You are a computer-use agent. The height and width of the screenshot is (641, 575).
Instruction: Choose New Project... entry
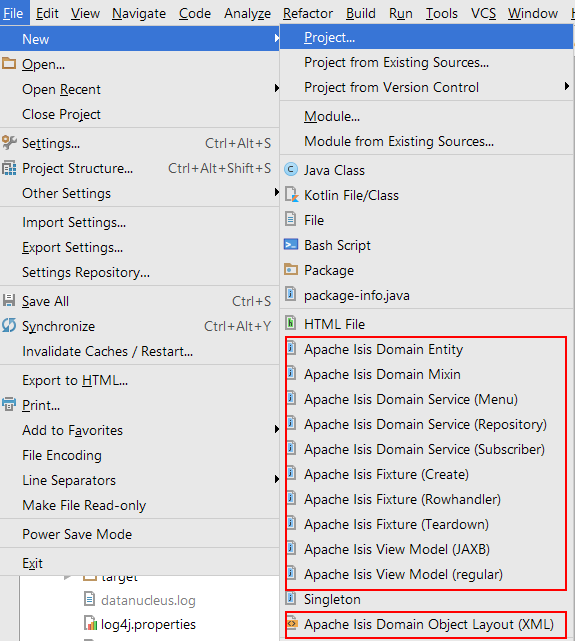coord(426,37)
